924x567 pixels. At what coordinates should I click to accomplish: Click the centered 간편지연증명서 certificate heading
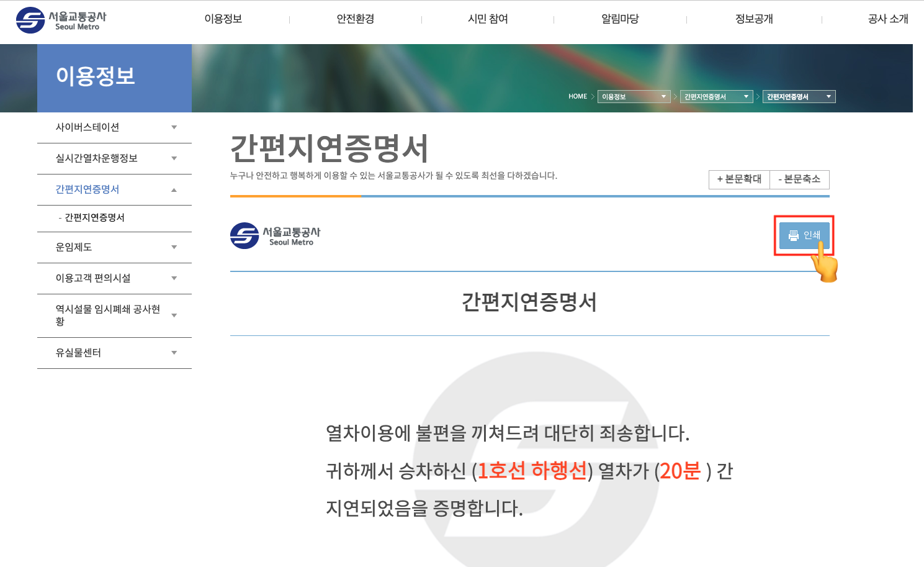529,302
